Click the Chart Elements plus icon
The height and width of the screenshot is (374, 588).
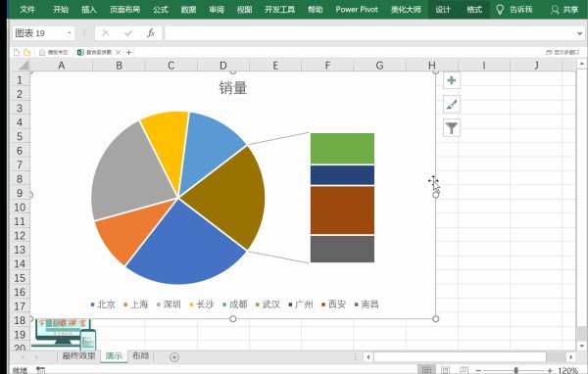click(452, 80)
